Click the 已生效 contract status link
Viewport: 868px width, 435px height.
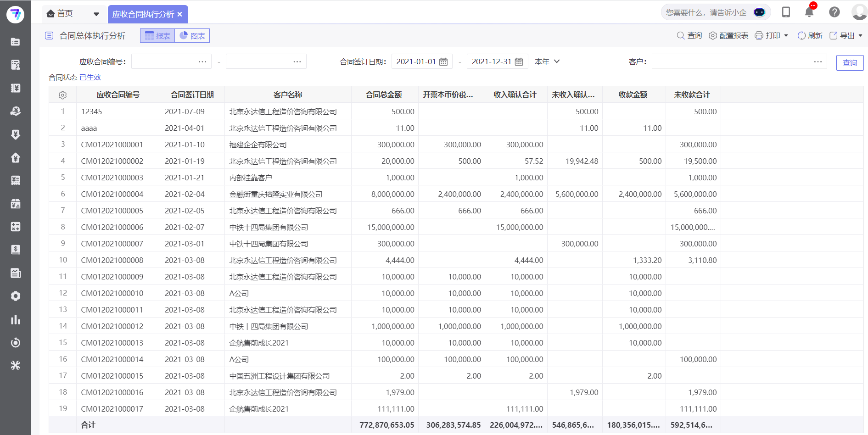(x=90, y=77)
